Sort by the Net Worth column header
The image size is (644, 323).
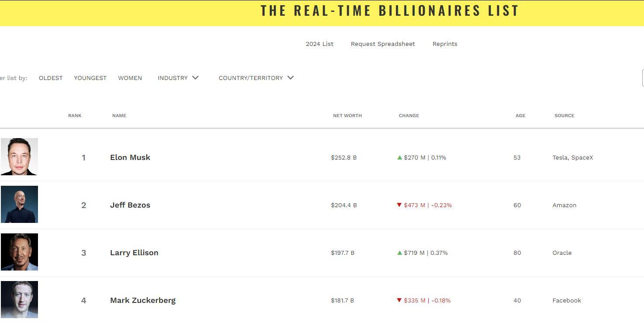[347, 115]
